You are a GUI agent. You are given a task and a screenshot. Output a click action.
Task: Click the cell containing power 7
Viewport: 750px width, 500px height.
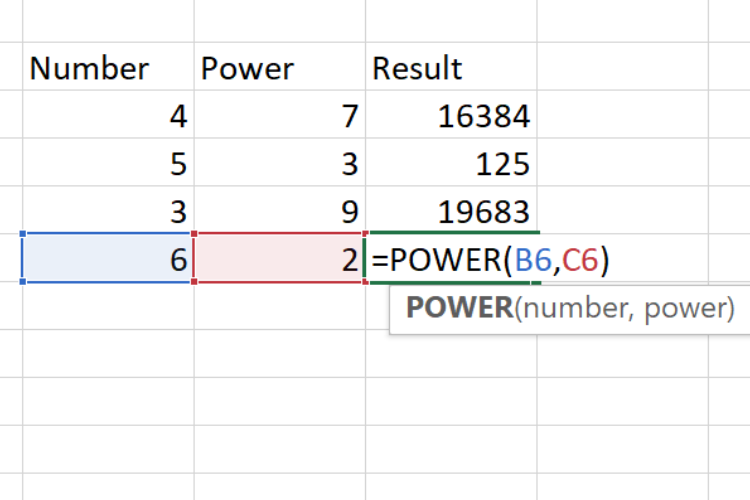click(x=280, y=114)
